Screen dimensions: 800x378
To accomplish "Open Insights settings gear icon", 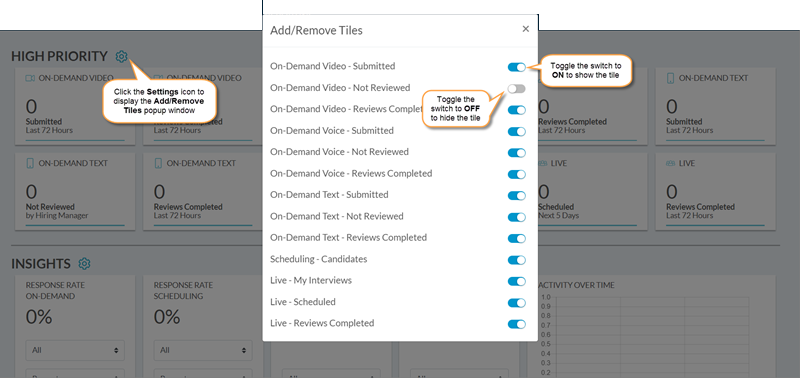I will [x=84, y=264].
